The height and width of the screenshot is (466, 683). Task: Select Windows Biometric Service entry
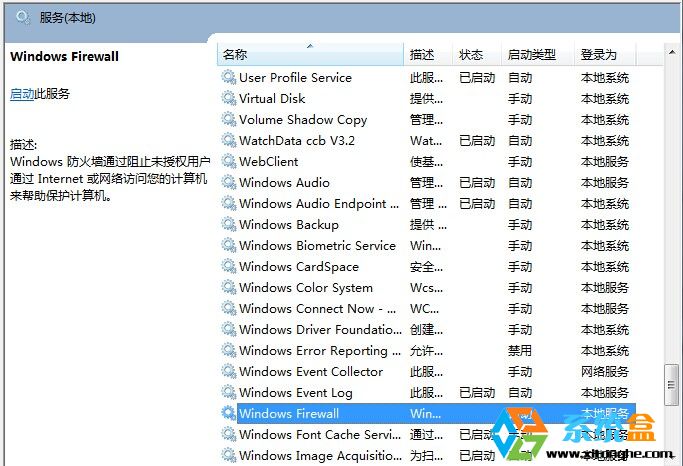pos(317,246)
